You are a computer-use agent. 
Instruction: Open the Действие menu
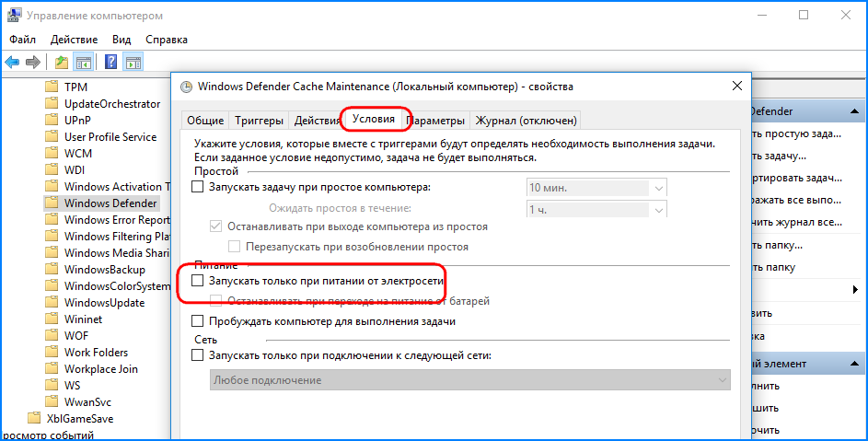coord(74,40)
